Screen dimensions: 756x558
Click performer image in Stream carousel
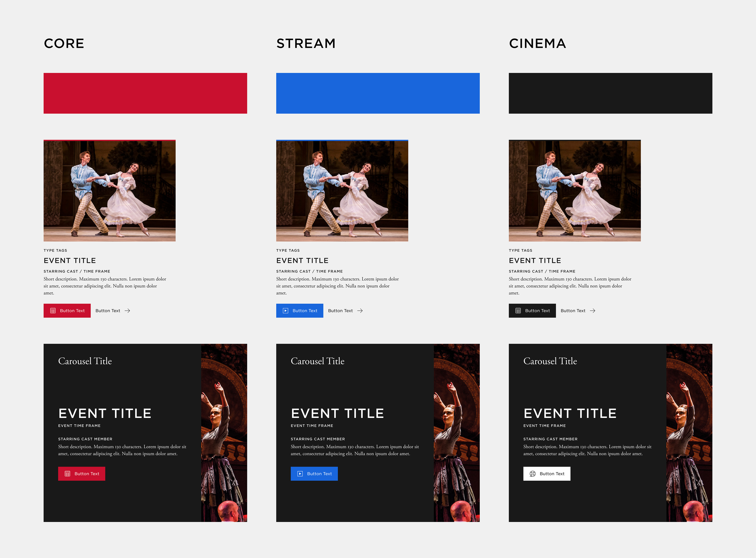click(457, 433)
